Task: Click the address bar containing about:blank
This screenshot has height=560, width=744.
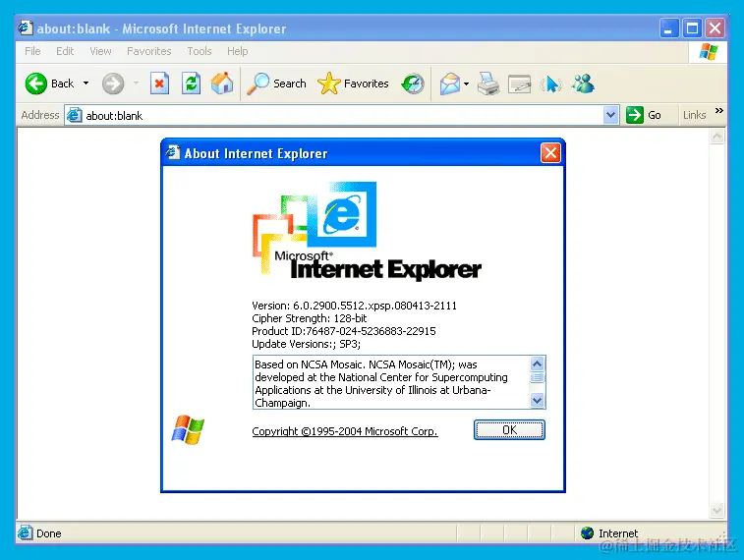Action: coord(342,115)
